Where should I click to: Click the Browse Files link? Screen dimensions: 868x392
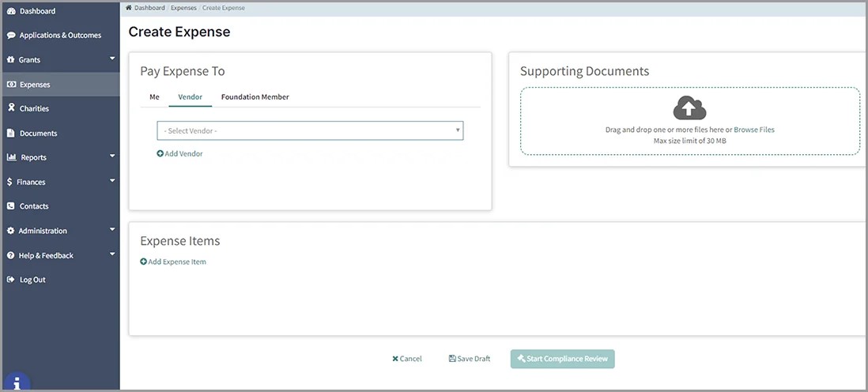754,130
